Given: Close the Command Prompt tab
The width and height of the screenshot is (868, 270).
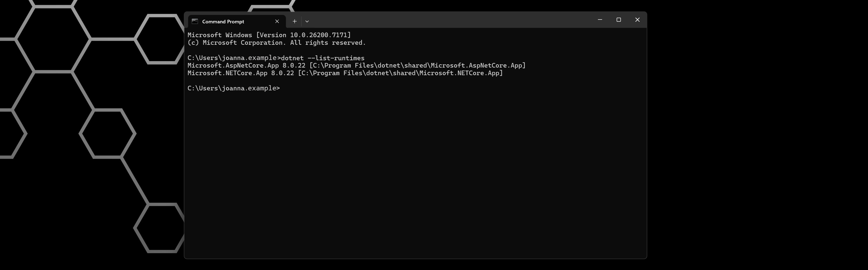Looking at the screenshot, I should click(277, 21).
